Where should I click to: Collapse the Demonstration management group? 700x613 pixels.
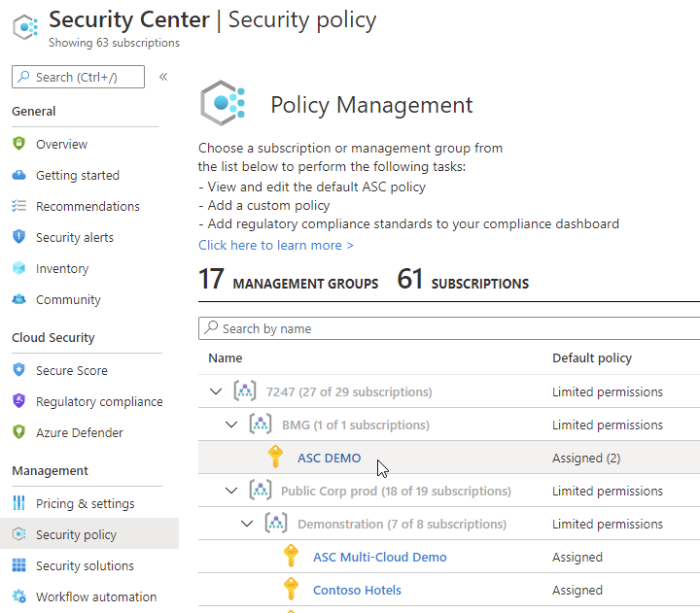[247, 524]
